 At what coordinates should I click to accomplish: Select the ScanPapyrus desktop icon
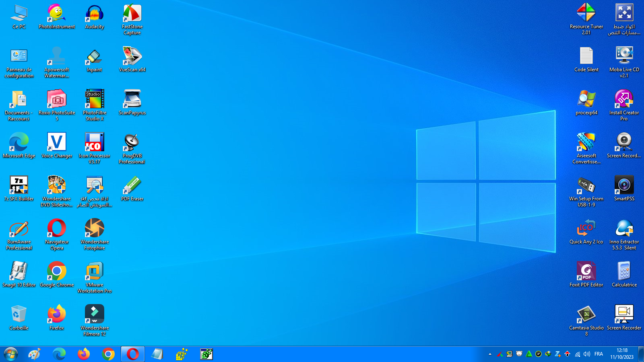(132, 103)
